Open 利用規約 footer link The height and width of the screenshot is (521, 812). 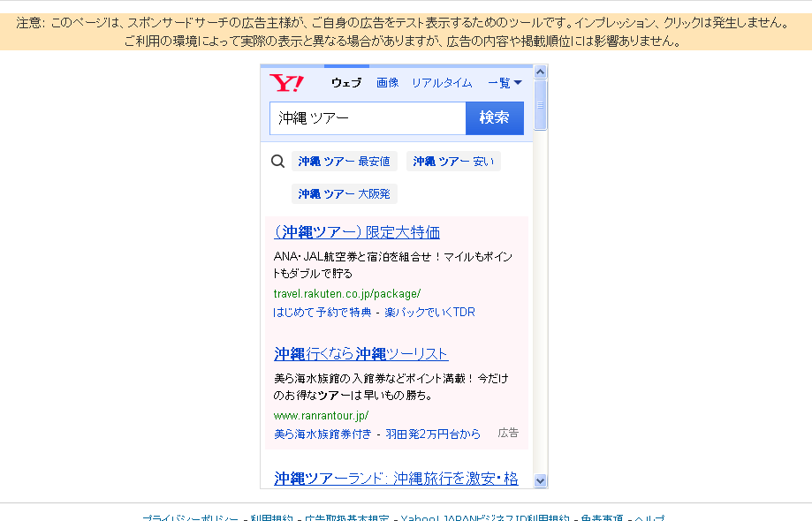pos(272,517)
